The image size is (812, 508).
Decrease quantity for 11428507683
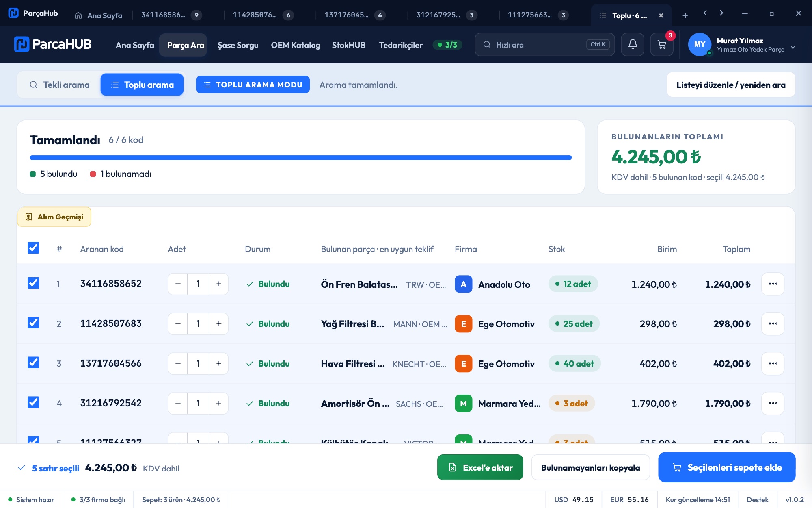click(178, 323)
